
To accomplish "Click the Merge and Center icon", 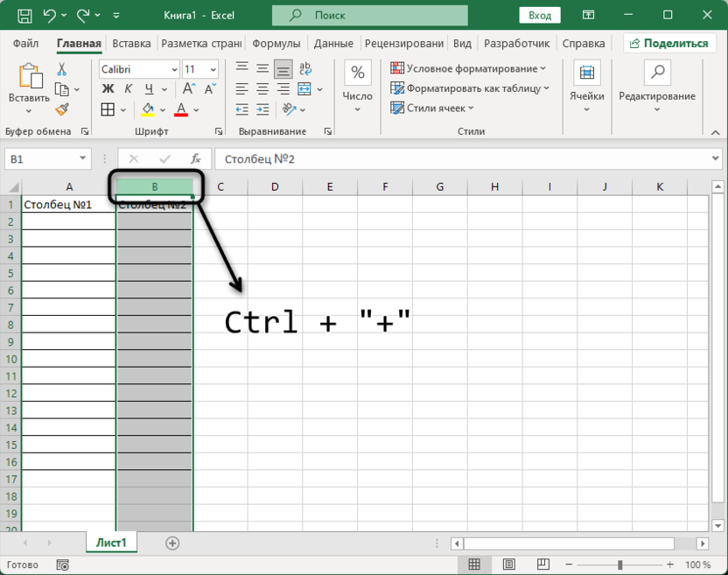I will [304, 89].
